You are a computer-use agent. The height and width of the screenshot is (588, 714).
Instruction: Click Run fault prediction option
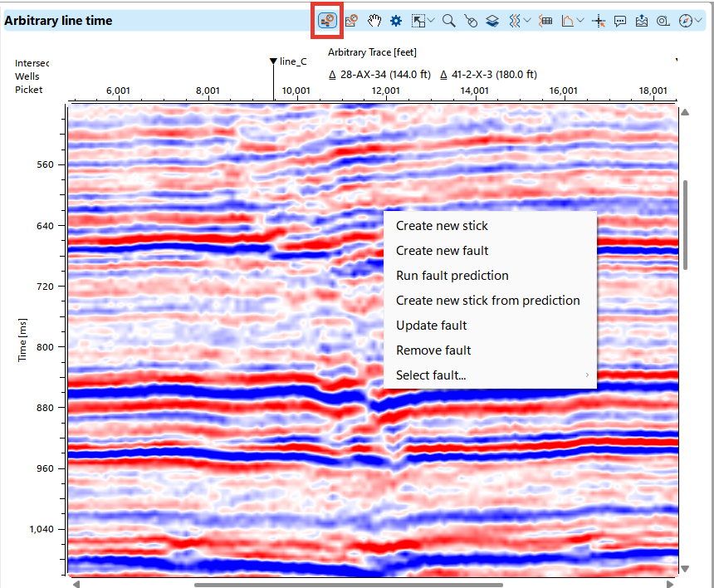pyautogui.click(x=452, y=275)
